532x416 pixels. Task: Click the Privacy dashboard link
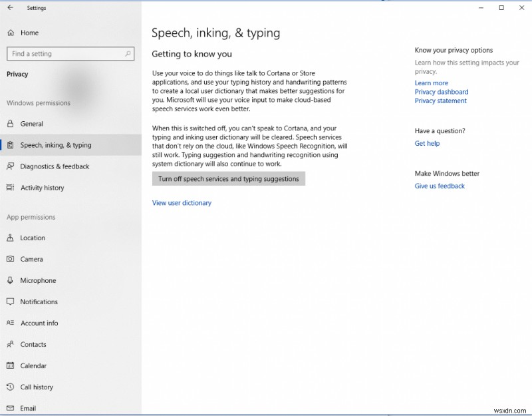[441, 92]
